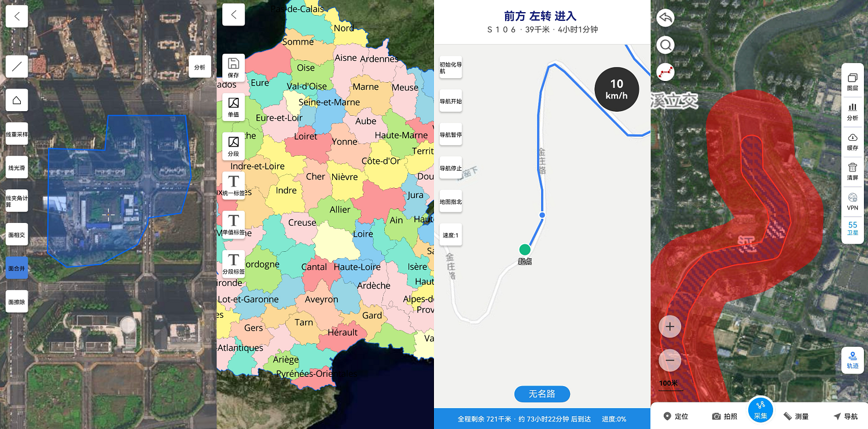868x429 pixels.
Task: Add 单值标签 unique value labels
Action: pyautogui.click(x=234, y=225)
